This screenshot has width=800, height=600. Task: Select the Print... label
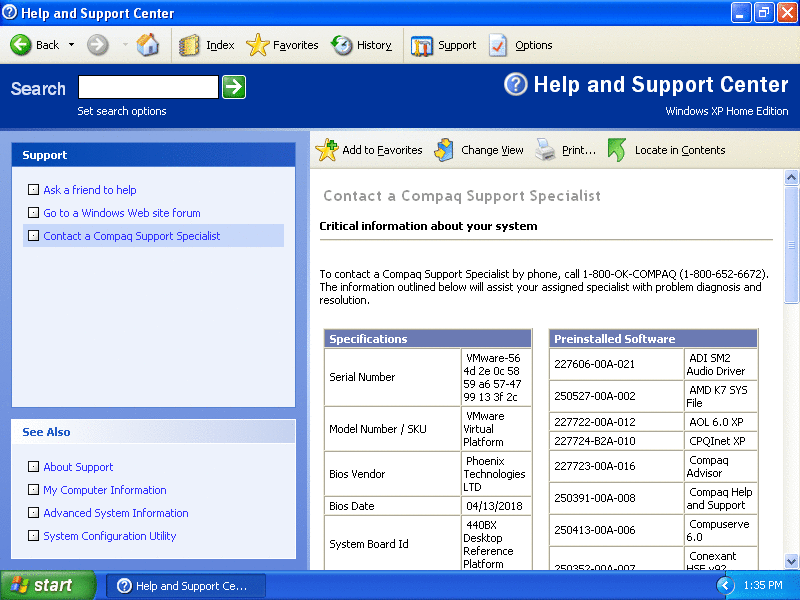coord(579,150)
